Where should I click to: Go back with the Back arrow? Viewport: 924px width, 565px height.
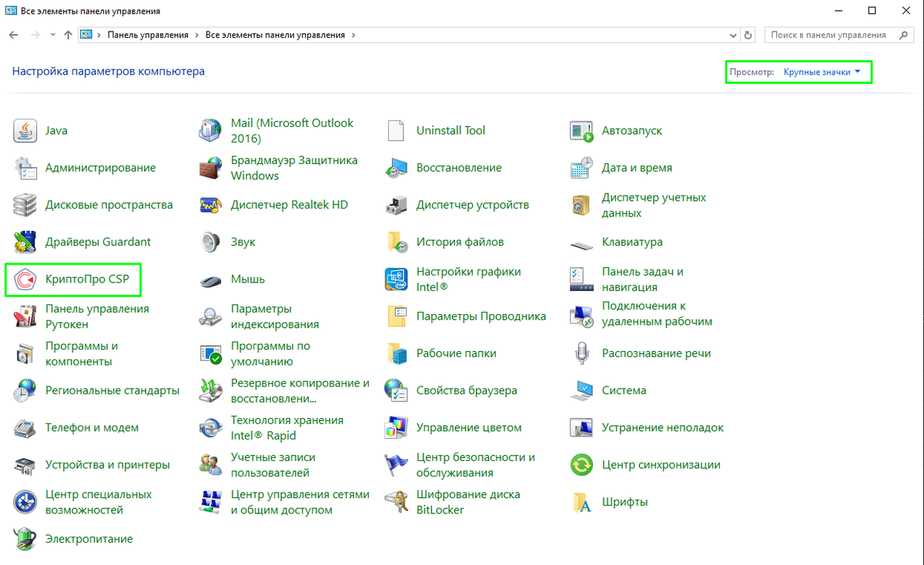coord(13,35)
